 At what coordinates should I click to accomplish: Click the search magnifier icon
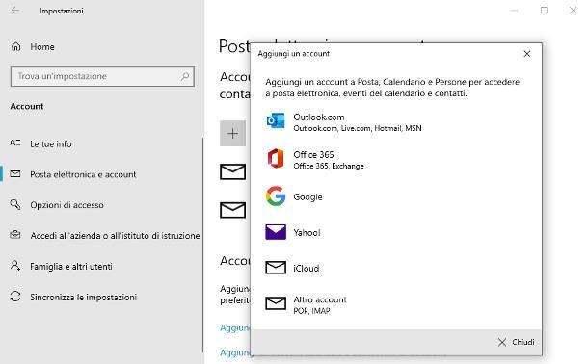coord(184,76)
